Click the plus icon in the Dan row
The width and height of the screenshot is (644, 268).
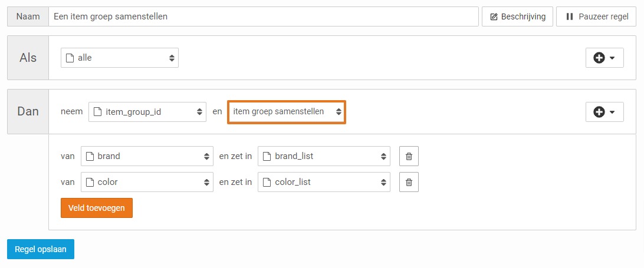[x=599, y=112]
